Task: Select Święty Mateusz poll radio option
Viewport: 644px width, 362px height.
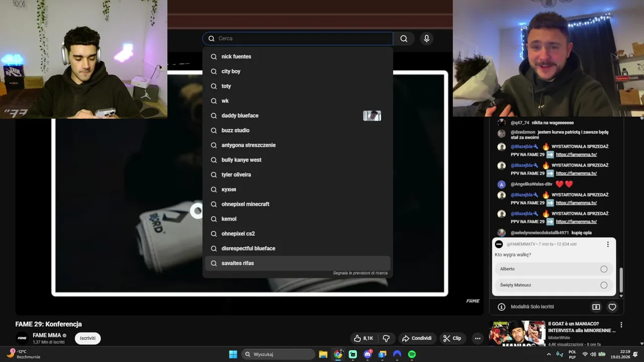Action: click(604, 285)
